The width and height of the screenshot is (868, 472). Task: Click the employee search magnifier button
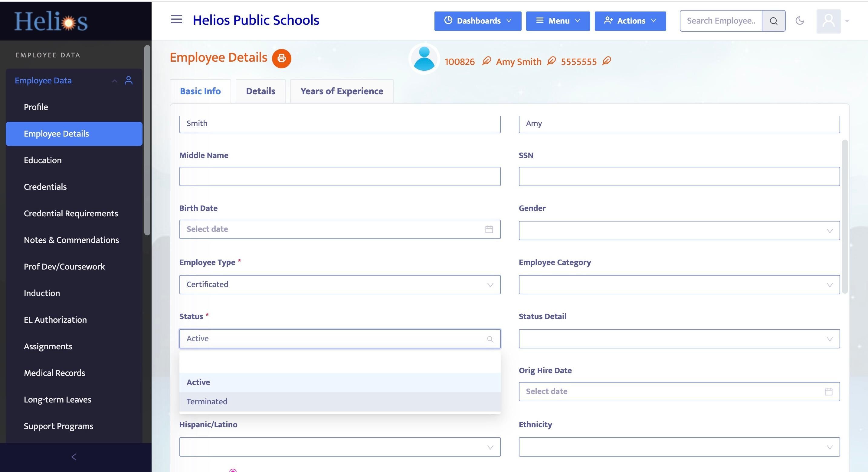point(773,21)
